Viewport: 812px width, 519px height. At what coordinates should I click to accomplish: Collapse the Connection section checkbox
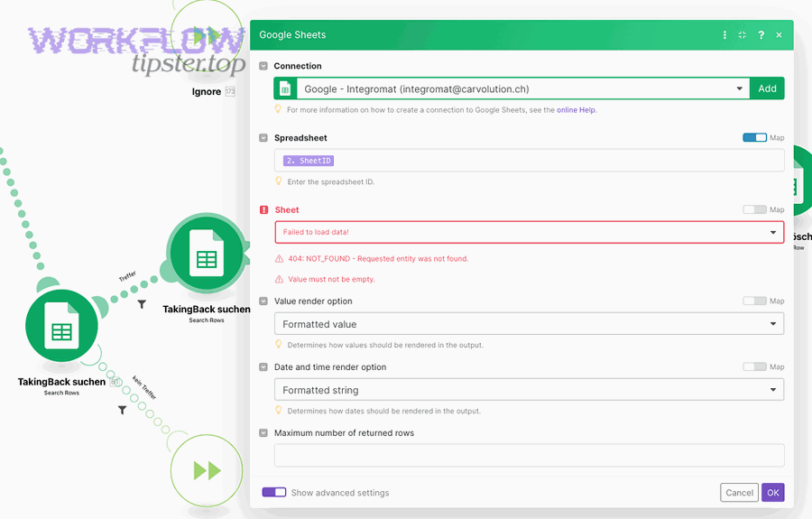[x=263, y=66]
